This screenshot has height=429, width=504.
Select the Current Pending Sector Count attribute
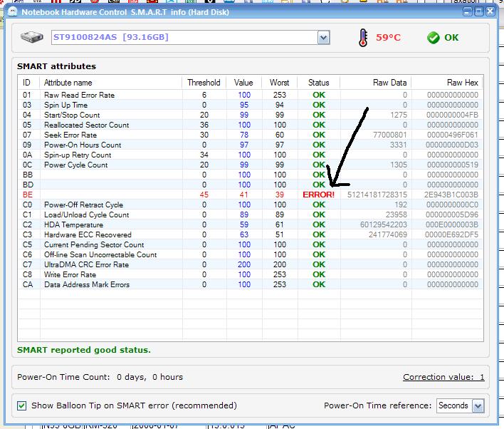(x=94, y=244)
